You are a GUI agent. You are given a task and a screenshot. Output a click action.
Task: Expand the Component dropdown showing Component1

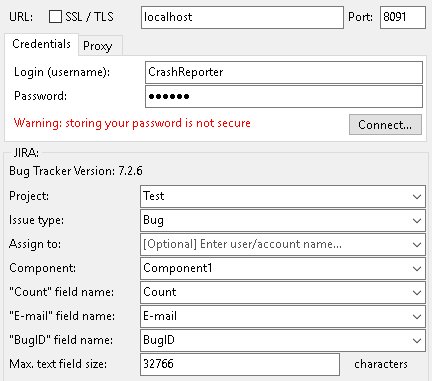[283, 268]
